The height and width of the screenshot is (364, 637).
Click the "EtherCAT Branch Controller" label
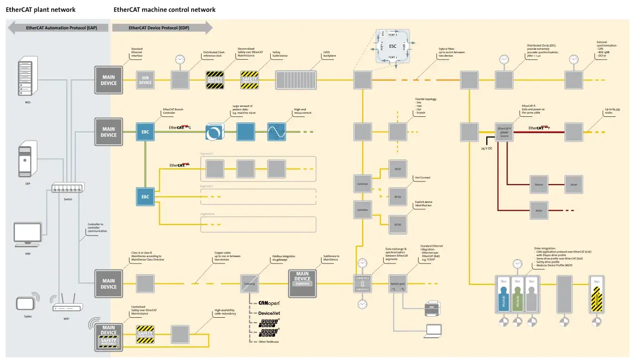(174, 110)
